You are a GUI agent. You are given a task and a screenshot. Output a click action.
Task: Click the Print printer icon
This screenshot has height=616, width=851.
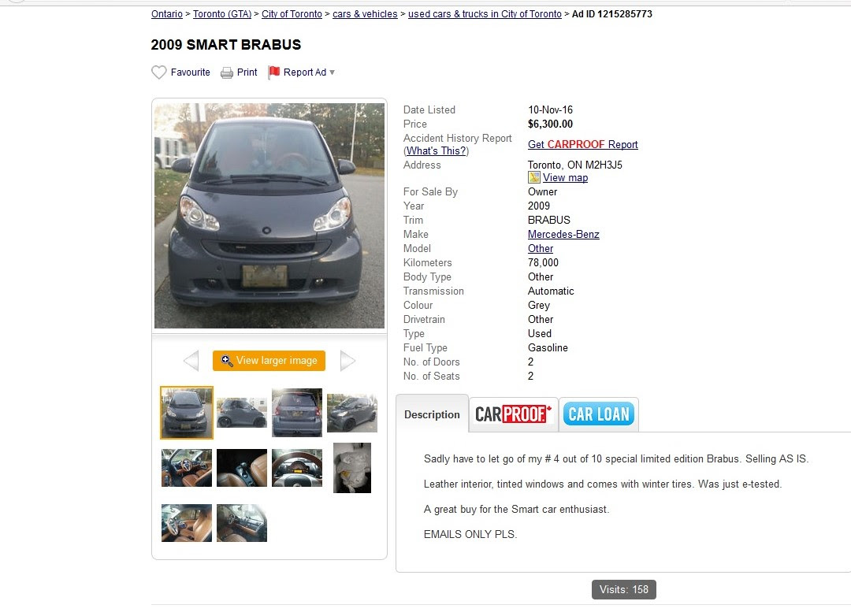pyautogui.click(x=226, y=72)
